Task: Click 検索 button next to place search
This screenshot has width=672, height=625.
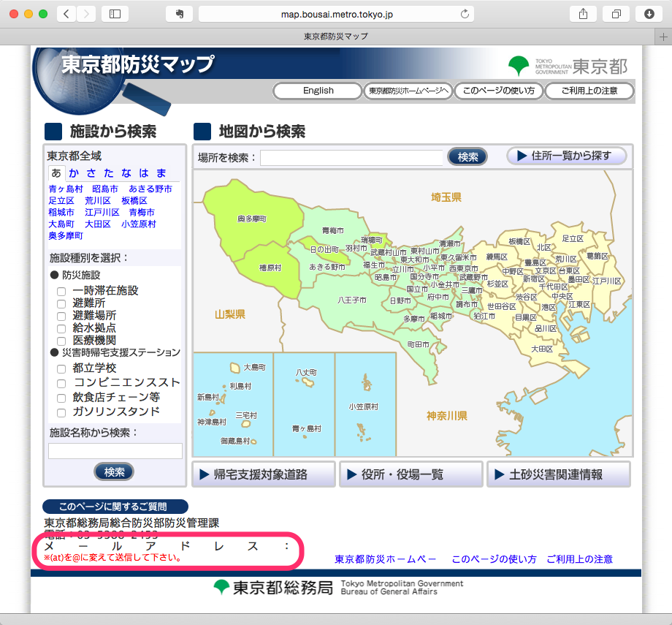Action: click(467, 157)
